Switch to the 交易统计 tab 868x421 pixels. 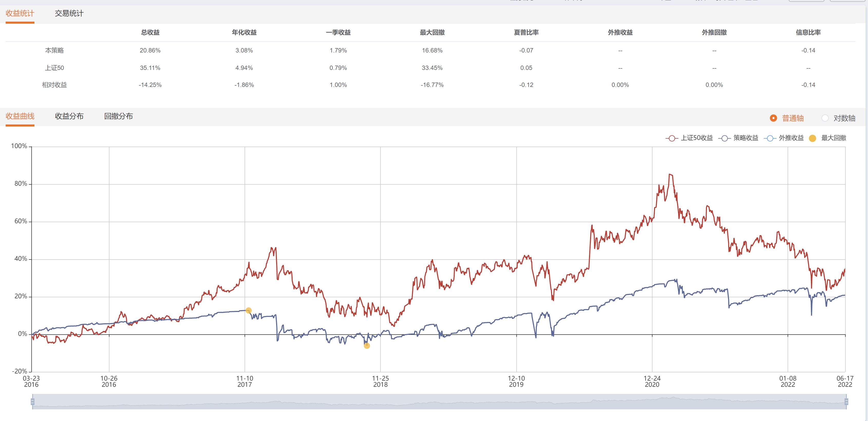[x=69, y=13]
